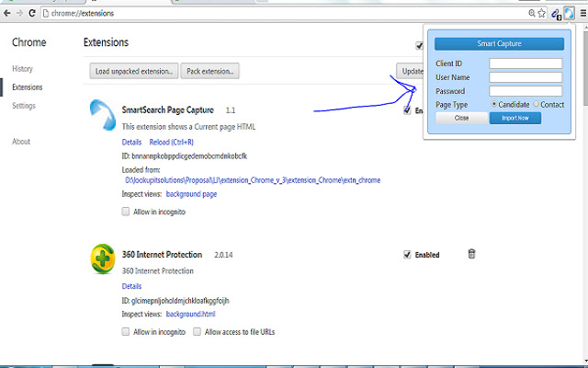Click the Reload (Ctrl+R) link
Screen dimensions: 588x368
click(x=172, y=142)
